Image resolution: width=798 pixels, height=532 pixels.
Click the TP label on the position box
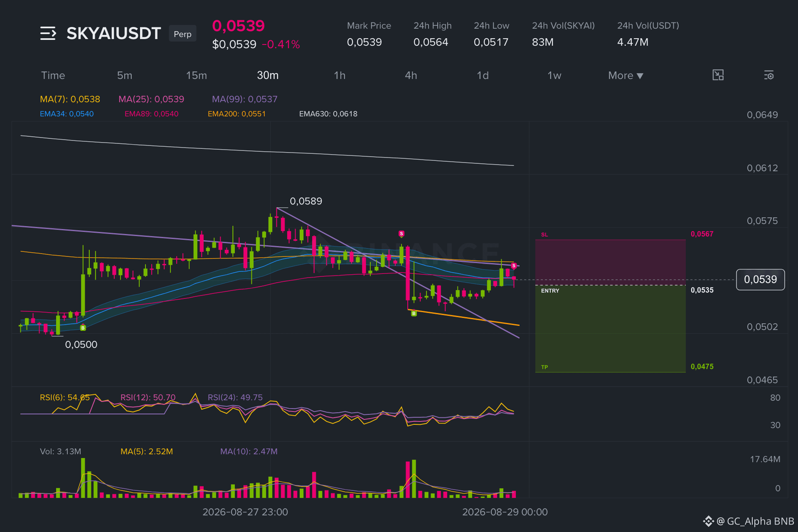click(544, 367)
